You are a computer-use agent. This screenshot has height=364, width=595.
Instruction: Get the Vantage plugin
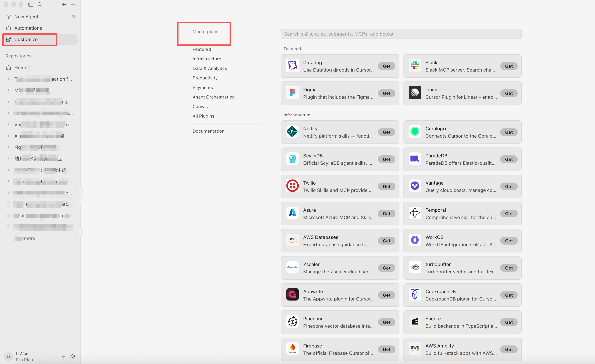tap(509, 186)
